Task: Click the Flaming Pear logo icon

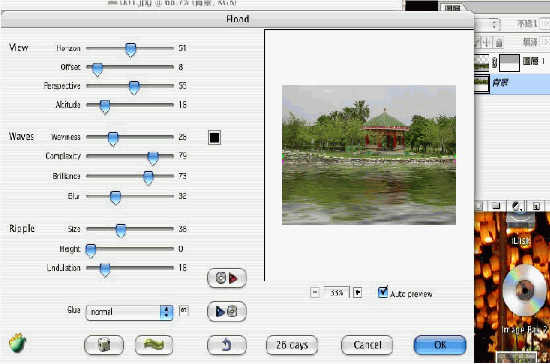Action: [x=18, y=343]
